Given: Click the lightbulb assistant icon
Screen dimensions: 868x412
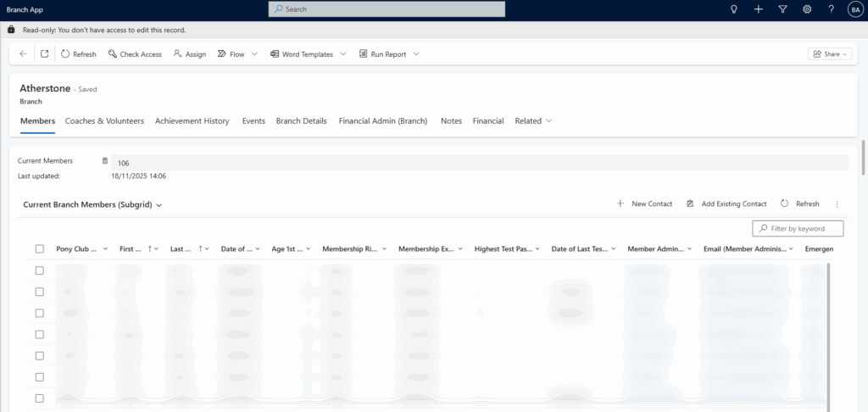Looking at the screenshot, I should (x=734, y=9).
